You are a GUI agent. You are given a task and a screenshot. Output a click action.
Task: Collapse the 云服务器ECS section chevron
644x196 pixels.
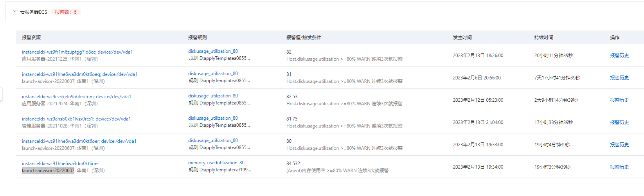coord(15,12)
